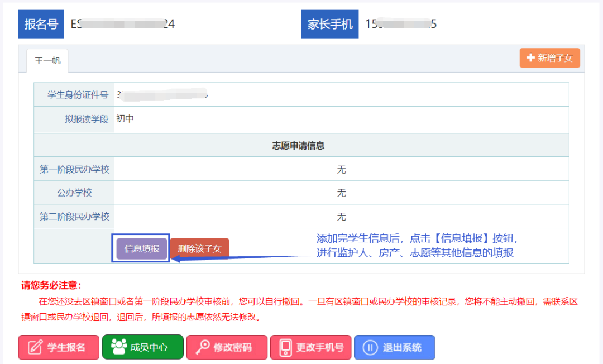Viewport: 603px width, 364px height.
Task: Click the pause-circle icon to 退出系统
Action: point(370,347)
